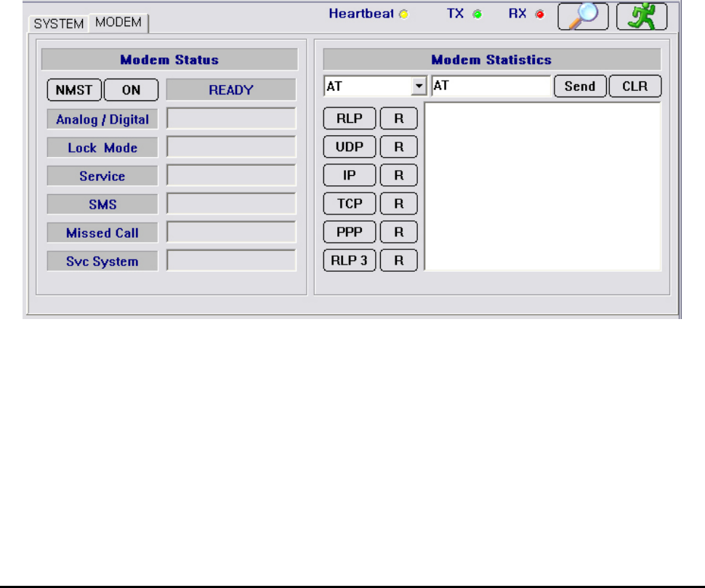Click the modem statistics output text area

pos(543,187)
